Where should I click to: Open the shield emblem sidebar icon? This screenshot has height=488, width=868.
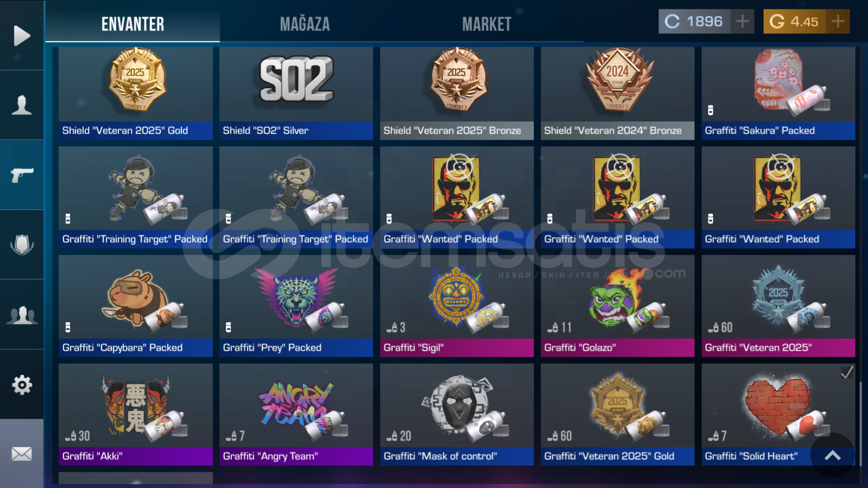pos(22,245)
